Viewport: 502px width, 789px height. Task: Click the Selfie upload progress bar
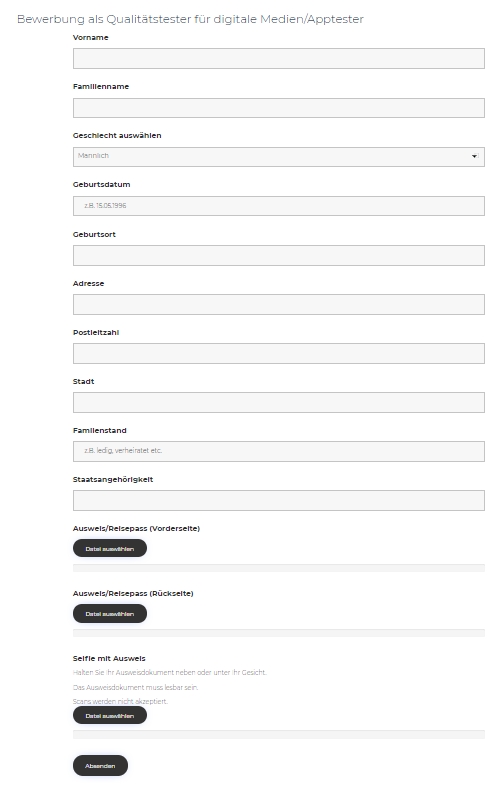click(x=279, y=735)
